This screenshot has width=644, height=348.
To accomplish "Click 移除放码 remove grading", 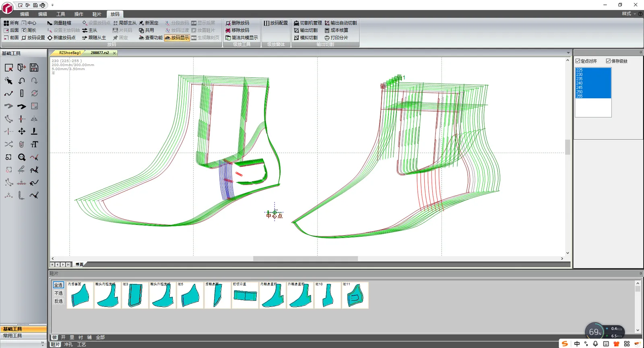I will (x=237, y=30).
